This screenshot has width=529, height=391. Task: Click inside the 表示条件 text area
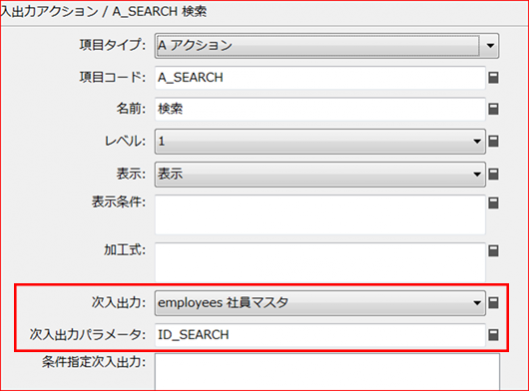pyautogui.click(x=320, y=215)
